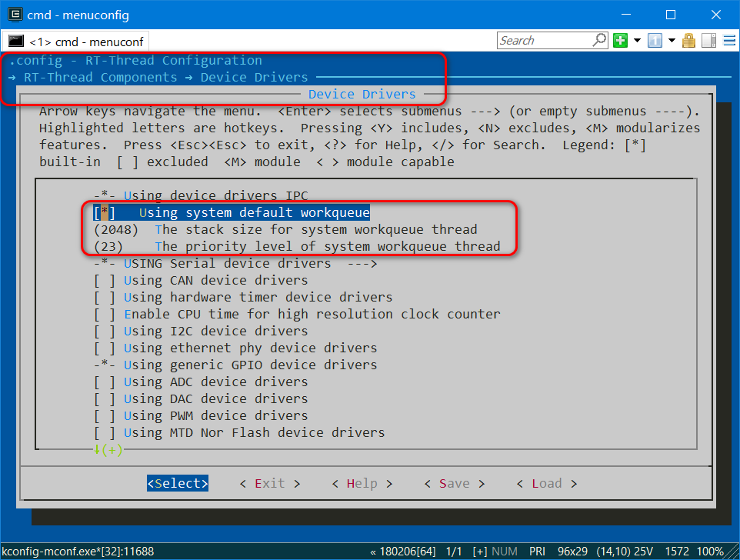740x560 pixels.
Task: Click the '96x29' size entry in status bar
Action: [x=572, y=551]
